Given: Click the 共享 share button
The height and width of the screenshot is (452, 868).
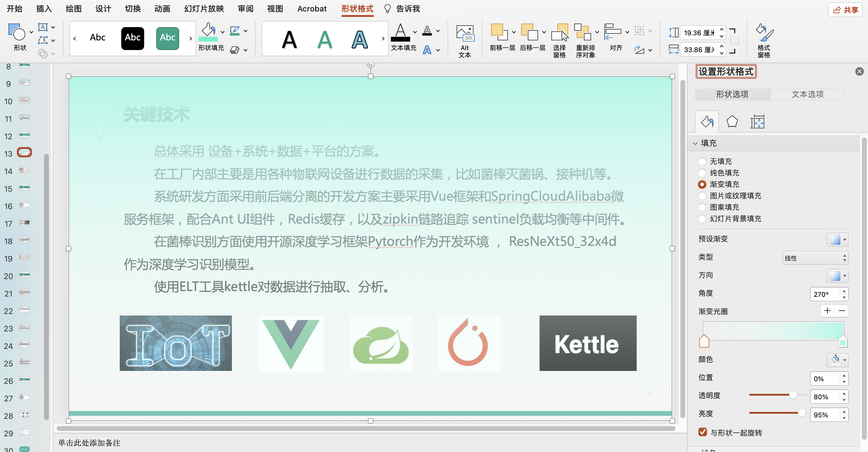Looking at the screenshot, I should pyautogui.click(x=845, y=10).
